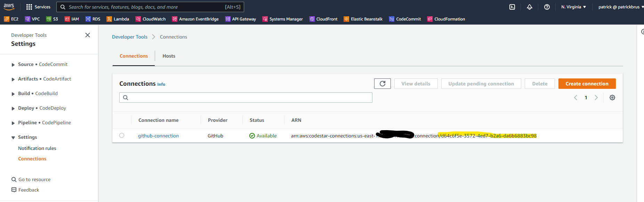Open Elastic Beanstalk bookmark

click(x=363, y=19)
